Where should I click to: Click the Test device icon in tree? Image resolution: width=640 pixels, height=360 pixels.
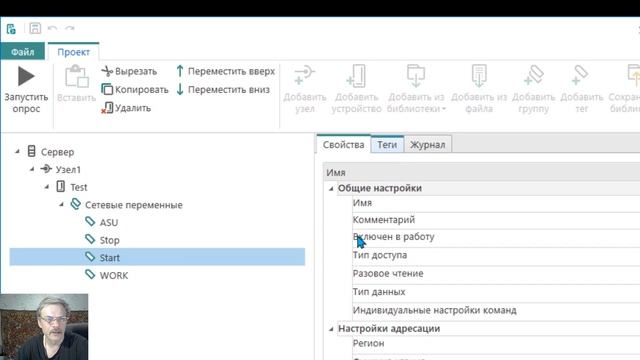tap(61, 187)
